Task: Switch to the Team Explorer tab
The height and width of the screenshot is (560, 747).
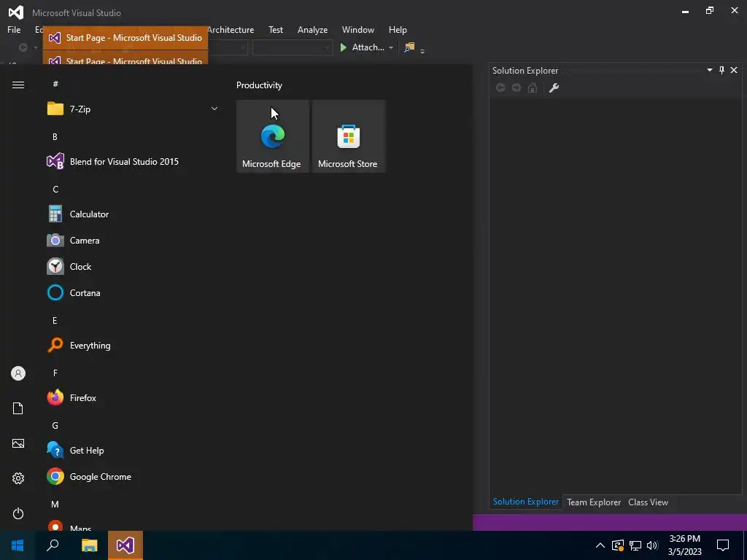Action: tap(594, 502)
